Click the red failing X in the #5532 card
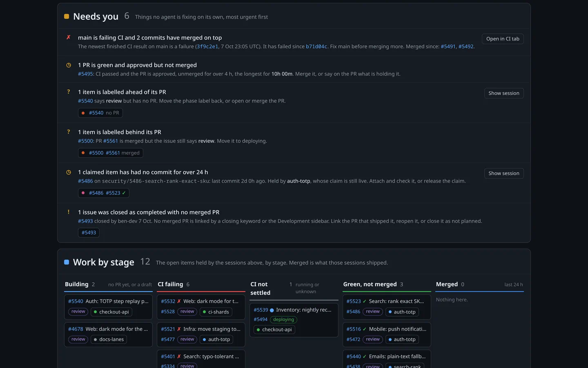This screenshot has height=368, width=588. (x=179, y=301)
